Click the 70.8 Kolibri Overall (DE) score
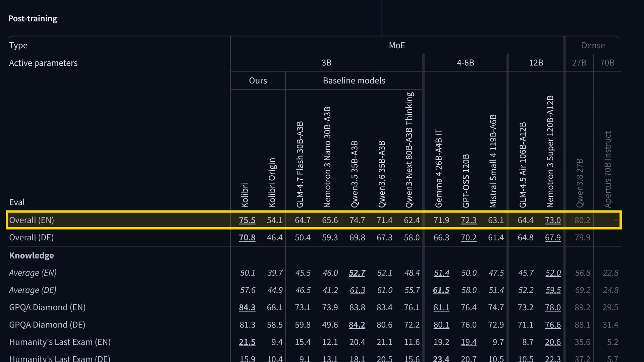This screenshot has width=644, height=362. point(247,238)
